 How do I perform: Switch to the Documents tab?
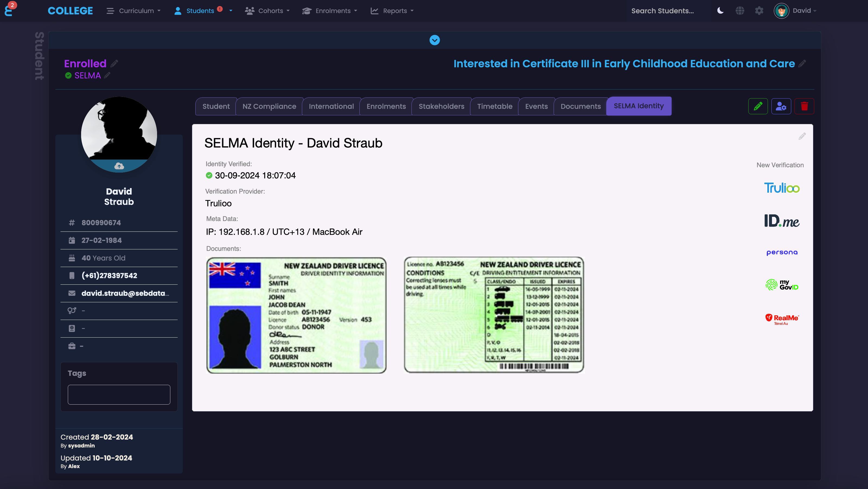coord(580,106)
